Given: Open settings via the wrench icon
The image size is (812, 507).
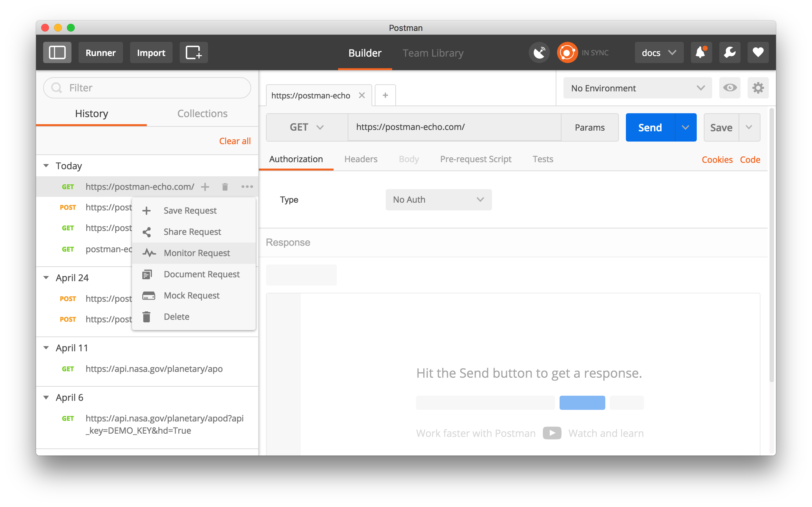Looking at the screenshot, I should 730,53.
